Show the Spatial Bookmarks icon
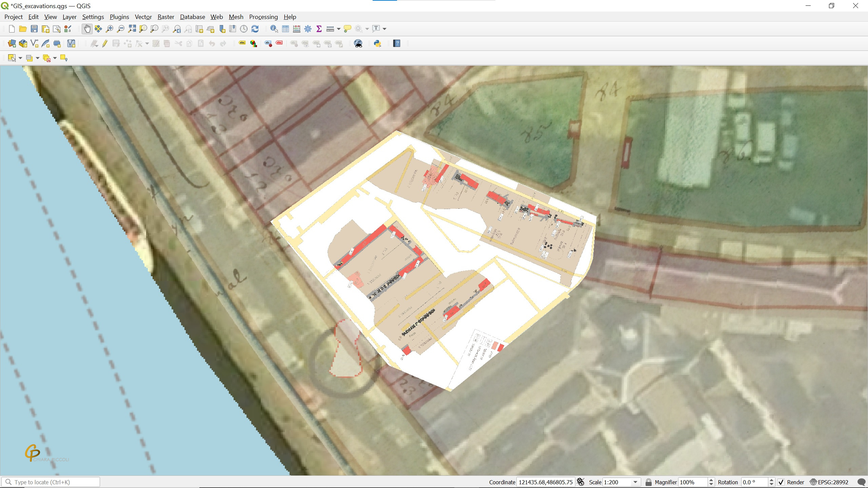 point(233,29)
